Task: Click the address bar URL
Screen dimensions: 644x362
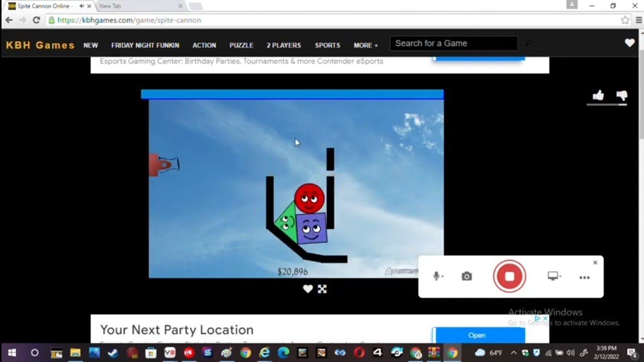Action: tap(129, 20)
